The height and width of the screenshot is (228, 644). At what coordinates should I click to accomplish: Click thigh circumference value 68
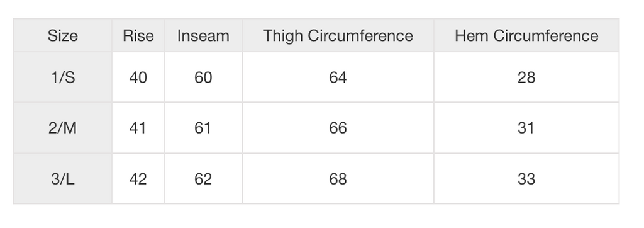[x=338, y=179]
